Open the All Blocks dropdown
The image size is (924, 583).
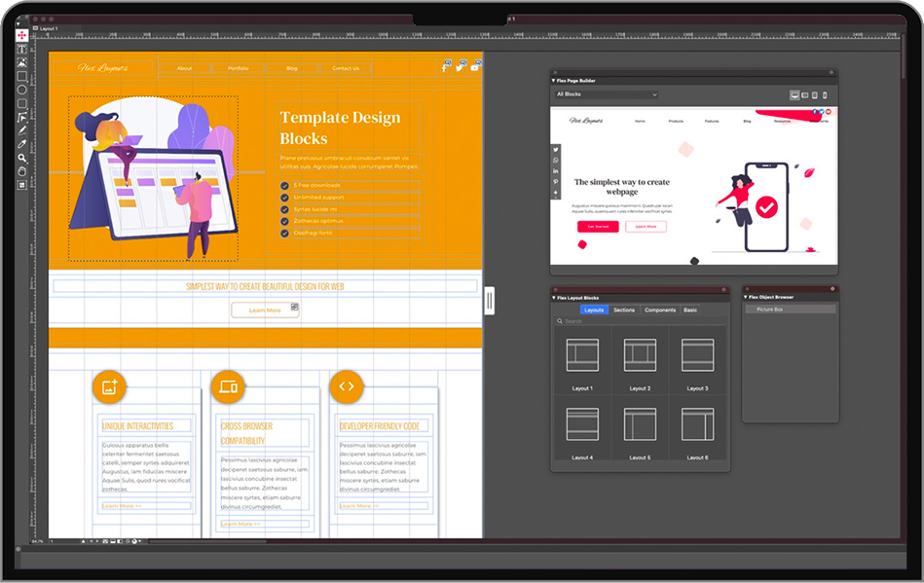tap(606, 94)
